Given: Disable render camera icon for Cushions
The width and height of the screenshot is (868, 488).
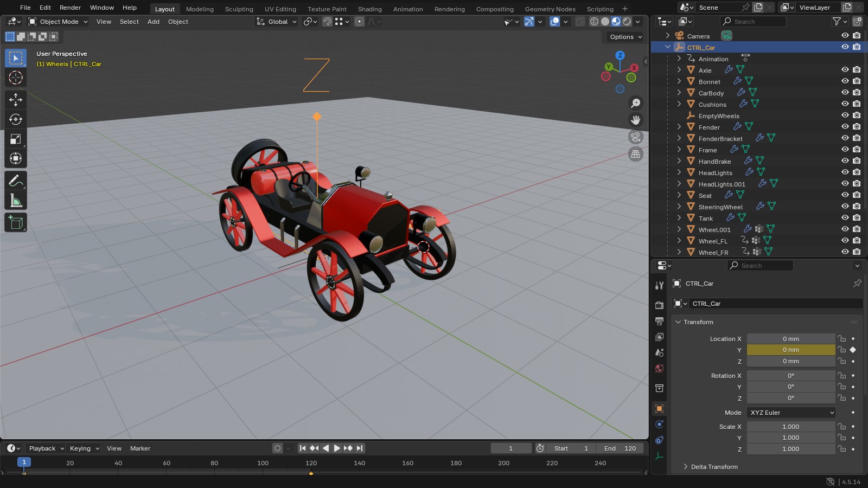Looking at the screenshot, I should (x=857, y=104).
